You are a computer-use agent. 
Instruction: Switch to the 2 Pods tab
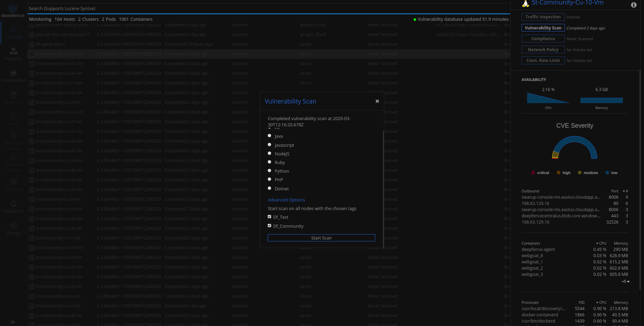pos(109,19)
